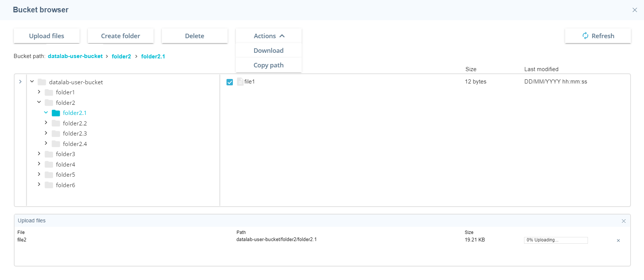
Task: Click the folder5 folder icon
Action: coord(49,175)
